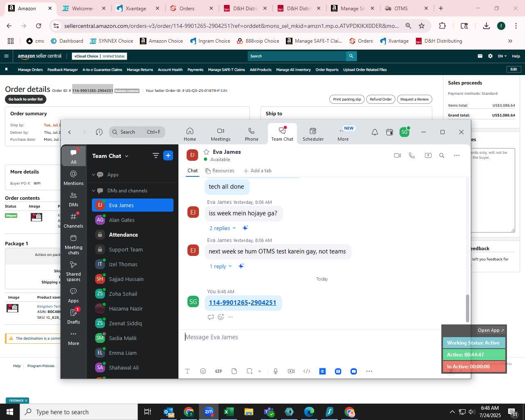The width and height of the screenshot is (525, 420).
Task: Record a video message
Action: click(x=291, y=371)
